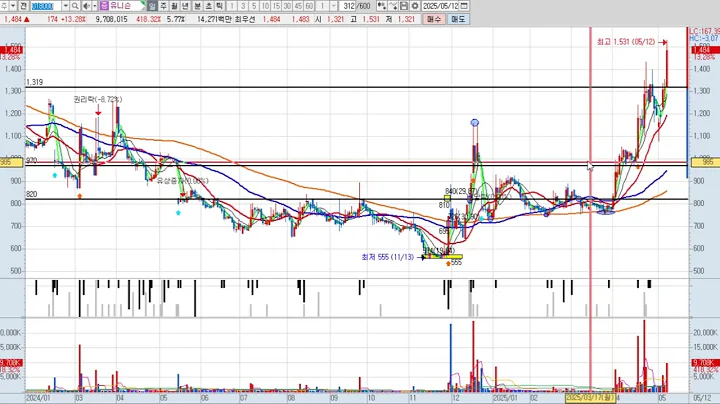Click the stock code input field 018000
720x404 pixels.
click(x=46, y=6)
